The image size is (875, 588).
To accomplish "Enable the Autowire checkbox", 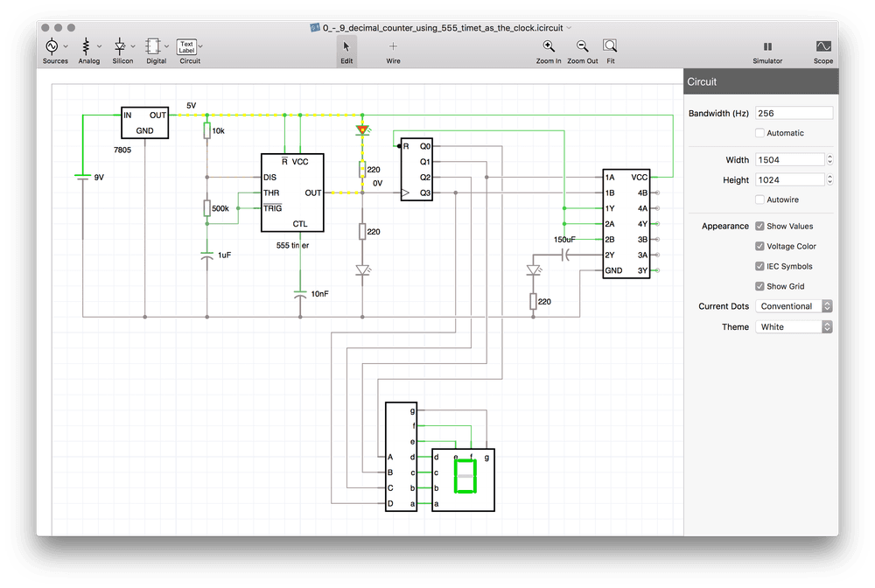I will click(759, 199).
